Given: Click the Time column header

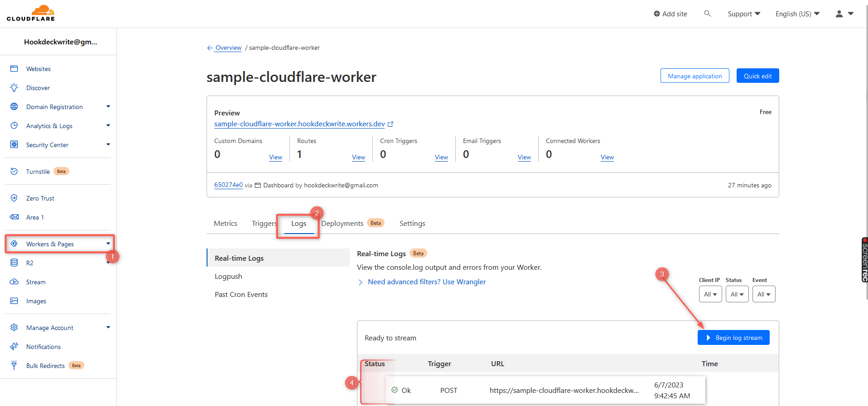Looking at the screenshot, I should click(710, 364).
